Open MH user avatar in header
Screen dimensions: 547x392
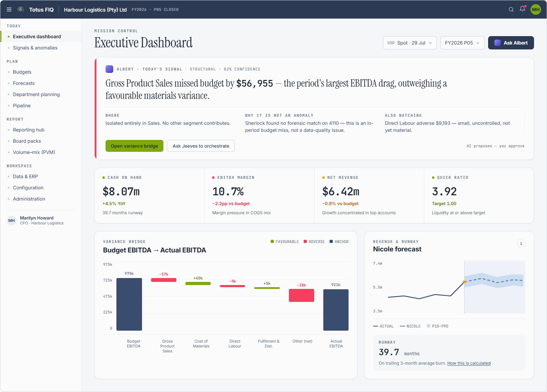tap(536, 9)
